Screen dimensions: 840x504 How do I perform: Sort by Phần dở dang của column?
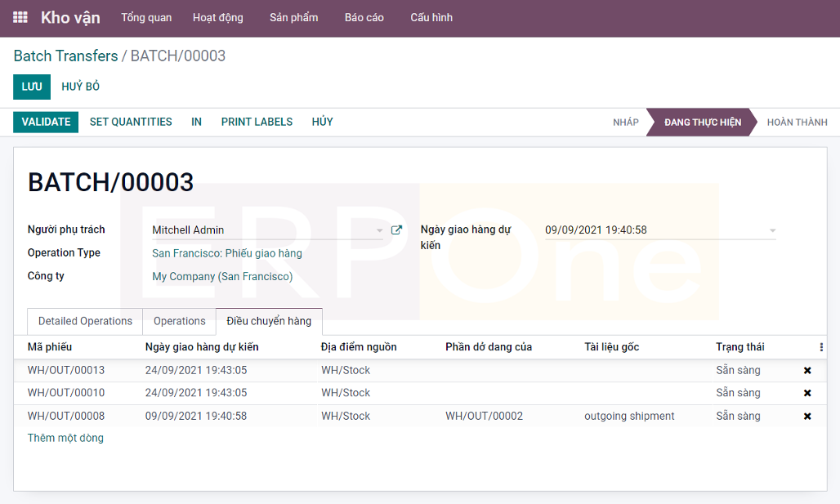point(489,347)
